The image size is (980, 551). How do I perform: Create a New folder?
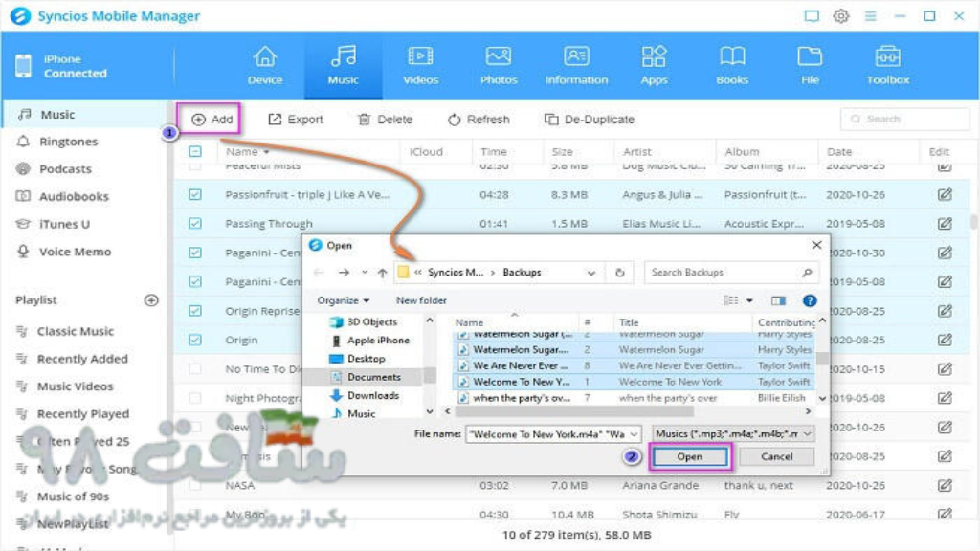click(x=421, y=300)
